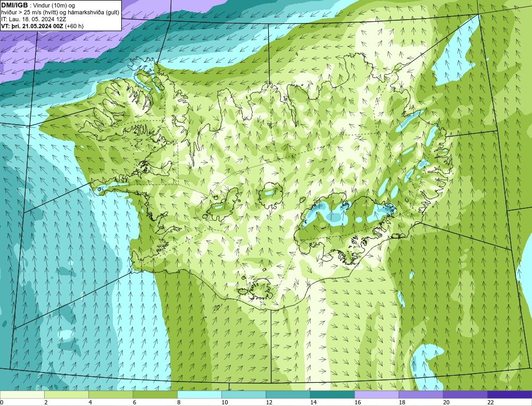Viewport: 532px width, 406px height.
Task: Click the legend scale label "0"
Action: [x=2, y=402]
